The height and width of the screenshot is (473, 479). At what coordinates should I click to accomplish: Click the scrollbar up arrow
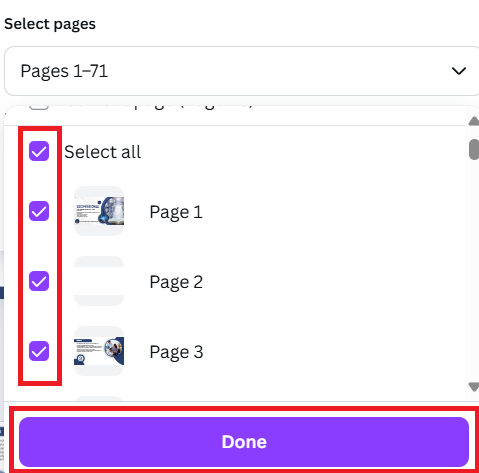tap(474, 121)
